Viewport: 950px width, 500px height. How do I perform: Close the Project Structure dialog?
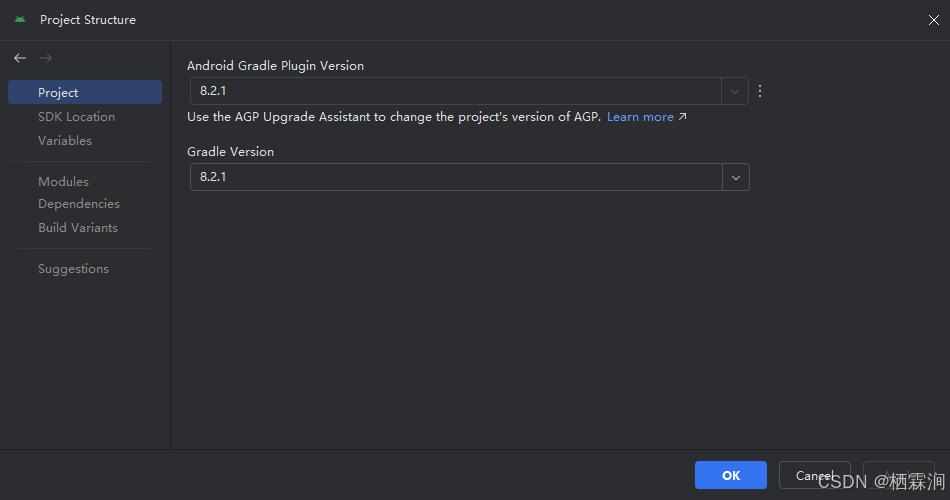click(x=934, y=20)
